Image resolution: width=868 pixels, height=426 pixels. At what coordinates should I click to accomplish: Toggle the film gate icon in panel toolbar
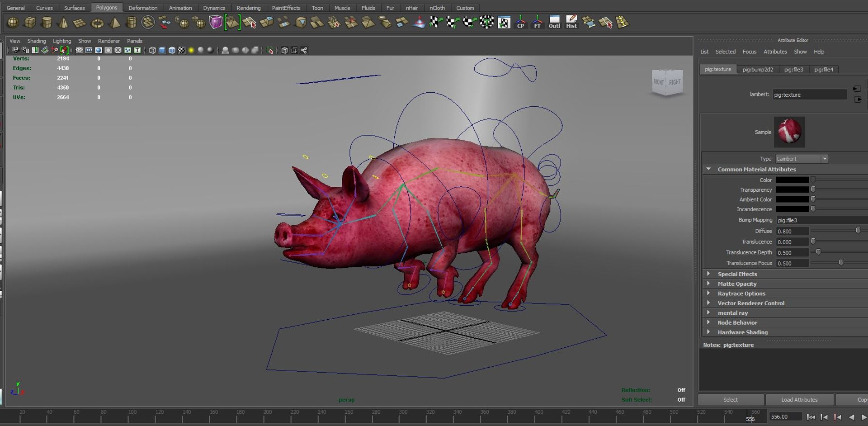89,50
